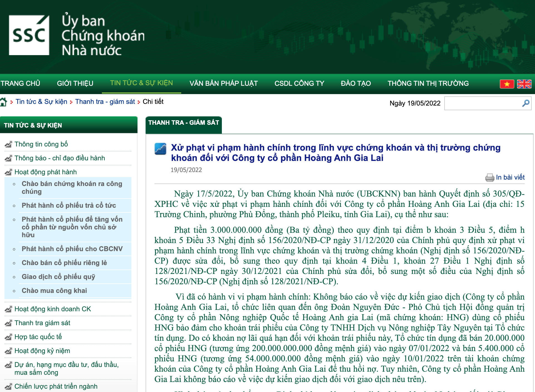Open Chào bán chứng khoán ra công chúng

(72, 188)
